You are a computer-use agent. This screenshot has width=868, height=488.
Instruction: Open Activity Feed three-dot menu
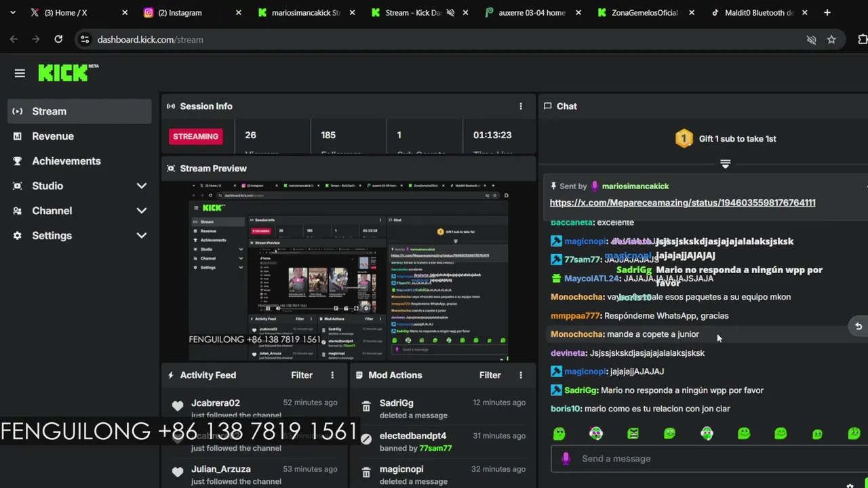[332, 375]
